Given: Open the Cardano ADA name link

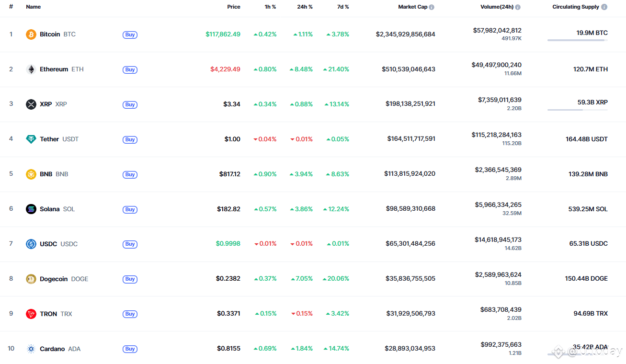Looking at the screenshot, I should pyautogui.click(x=60, y=349).
